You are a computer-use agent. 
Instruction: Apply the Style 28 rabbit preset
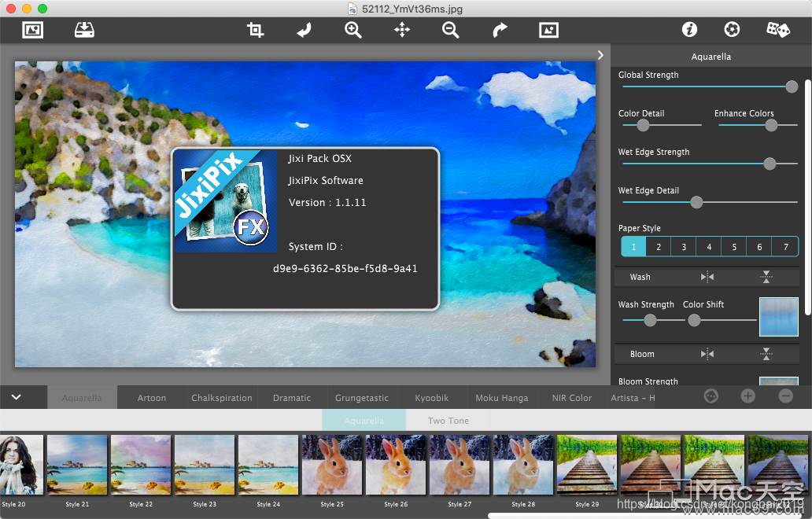pos(523,465)
